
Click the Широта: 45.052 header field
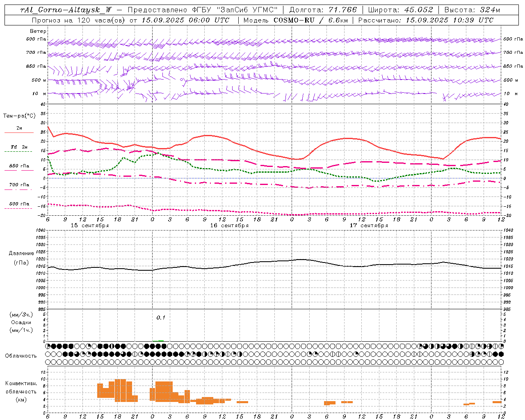pos(400,10)
